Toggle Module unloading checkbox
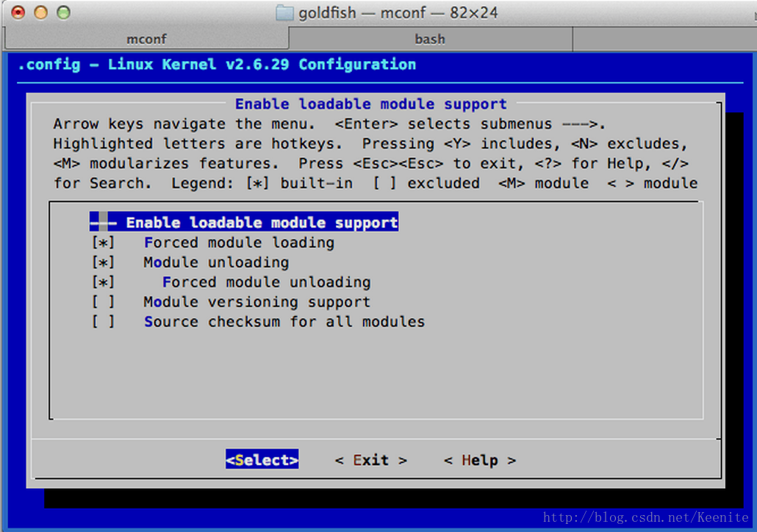The height and width of the screenshot is (532, 757). click(104, 262)
